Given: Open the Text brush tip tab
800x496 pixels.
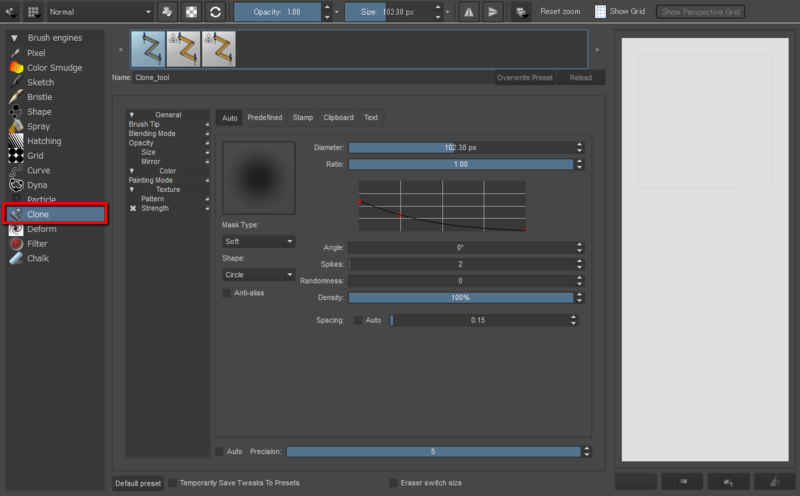Looking at the screenshot, I should click(371, 117).
